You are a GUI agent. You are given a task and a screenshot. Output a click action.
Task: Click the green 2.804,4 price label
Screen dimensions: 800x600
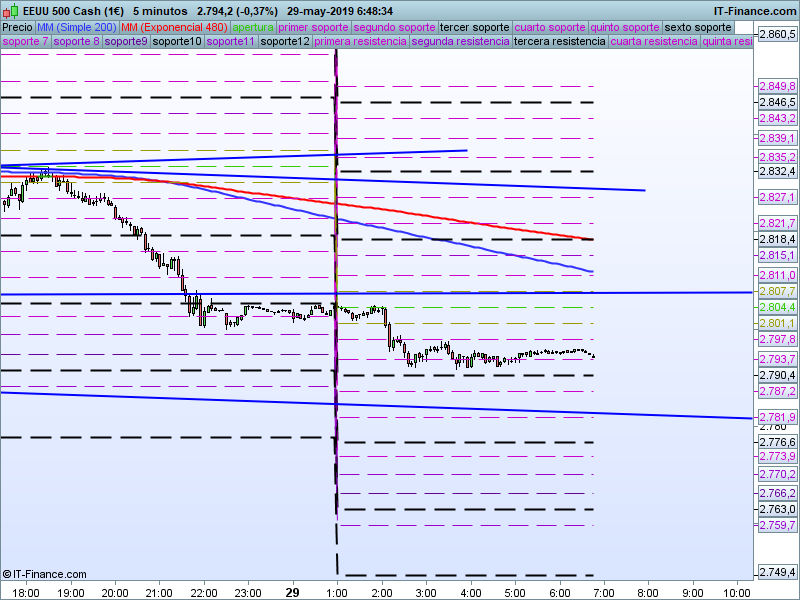click(777, 307)
